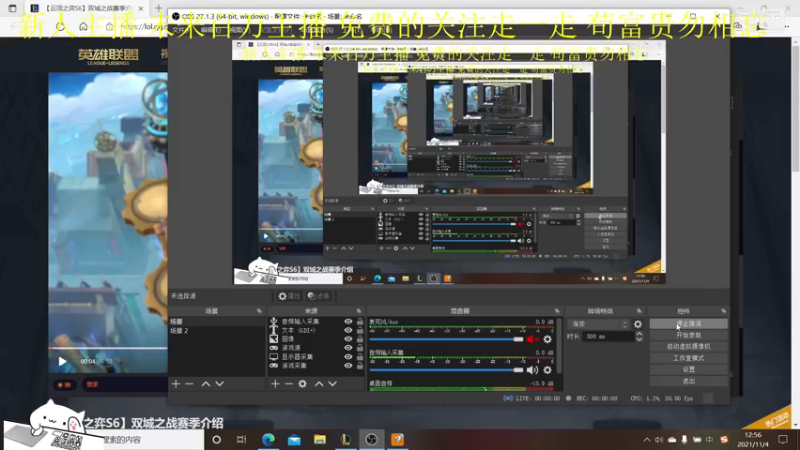This screenshot has width=800, height=450.
Task: Increase transition duration with up arrow
Action: [639, 334]
